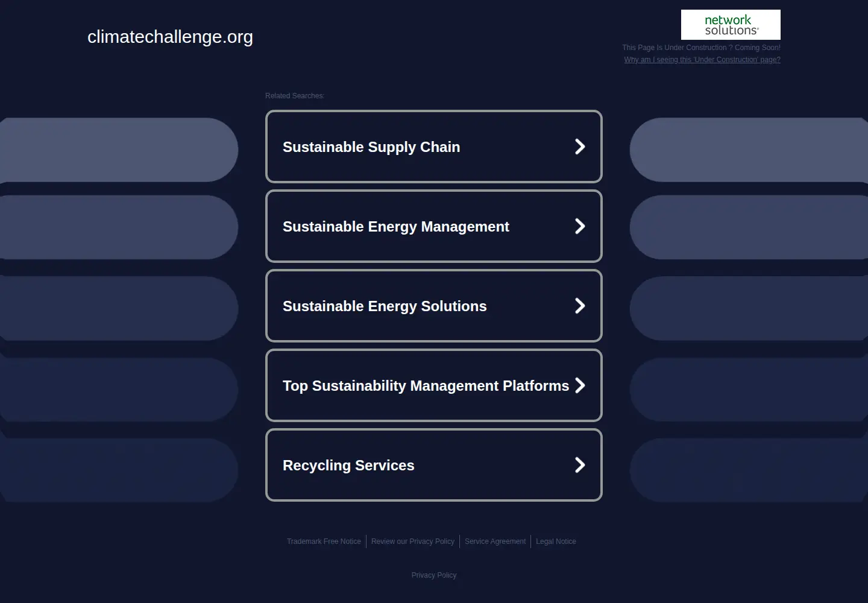Click 'Why am I seeing this Under Construction page?'

click(x=702, y=60)
